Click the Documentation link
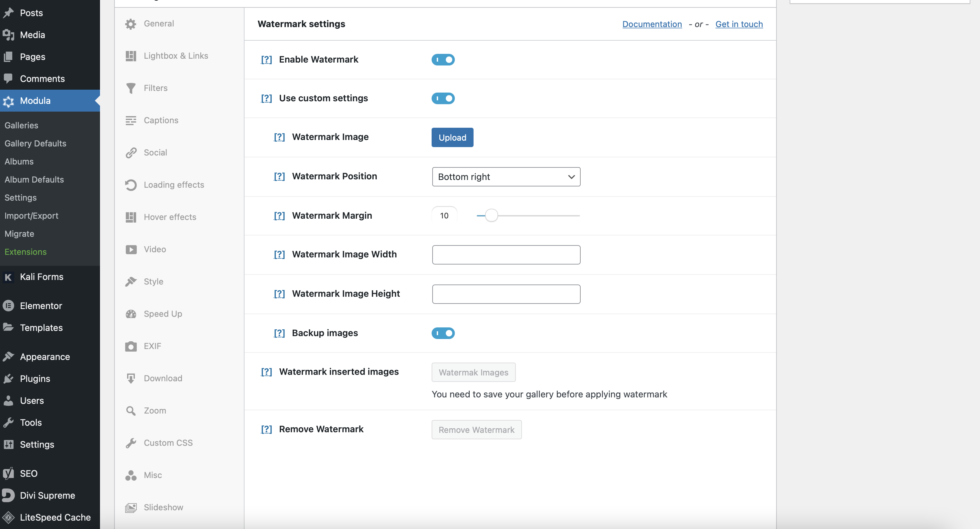980x529 pixels. [x=652, y=24]
